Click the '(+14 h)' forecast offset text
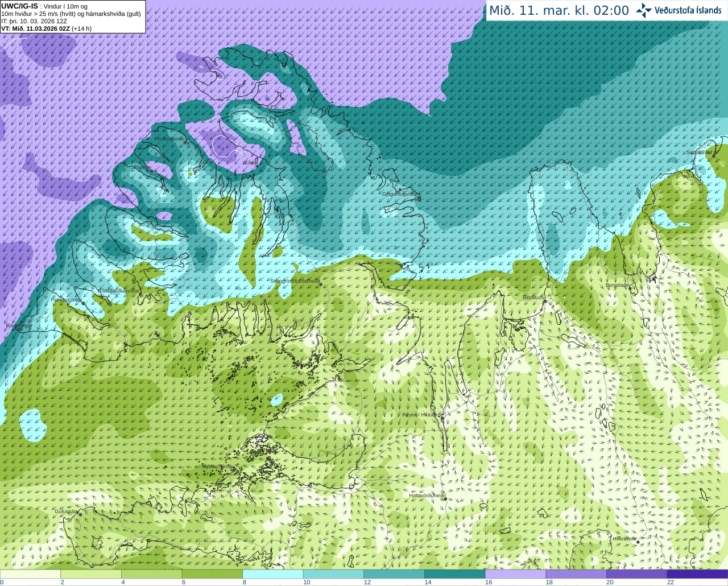The image size is (728, 586). [82, 28]
